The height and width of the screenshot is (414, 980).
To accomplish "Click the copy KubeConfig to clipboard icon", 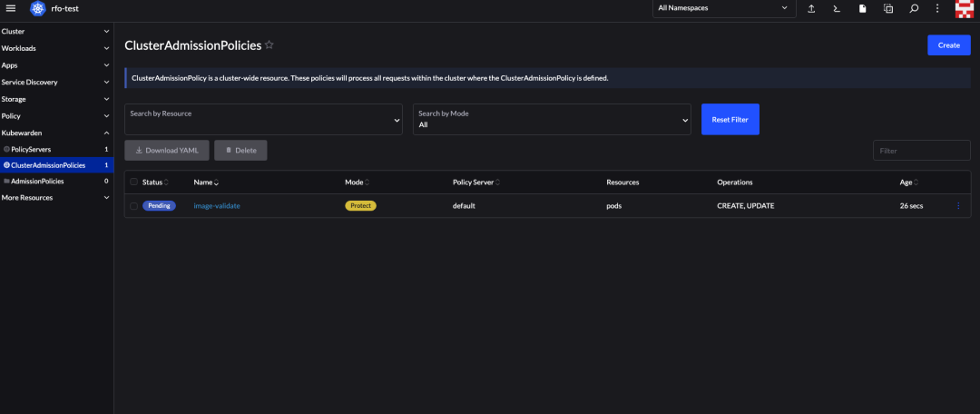I will coord(888,9).
